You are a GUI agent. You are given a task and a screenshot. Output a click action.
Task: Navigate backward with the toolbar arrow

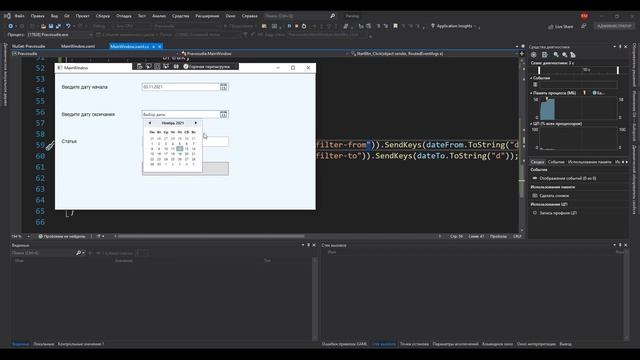pyautogui.click(x=11, y=26)
